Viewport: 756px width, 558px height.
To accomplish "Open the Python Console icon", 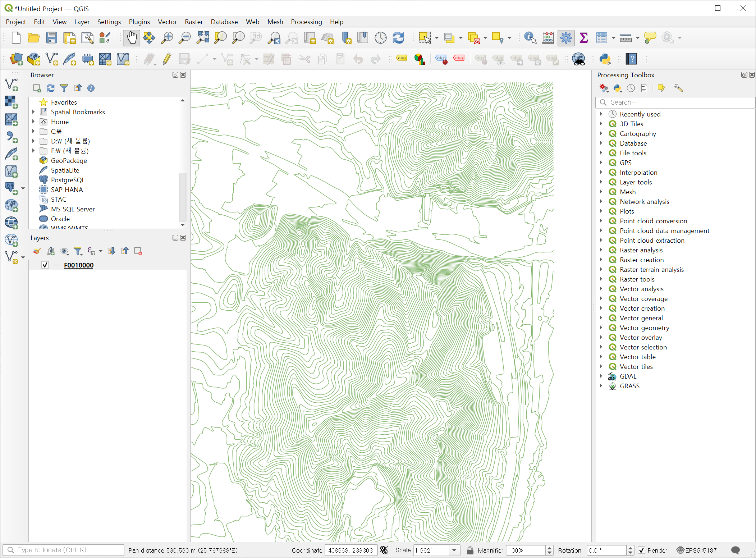I will [605, 59].
